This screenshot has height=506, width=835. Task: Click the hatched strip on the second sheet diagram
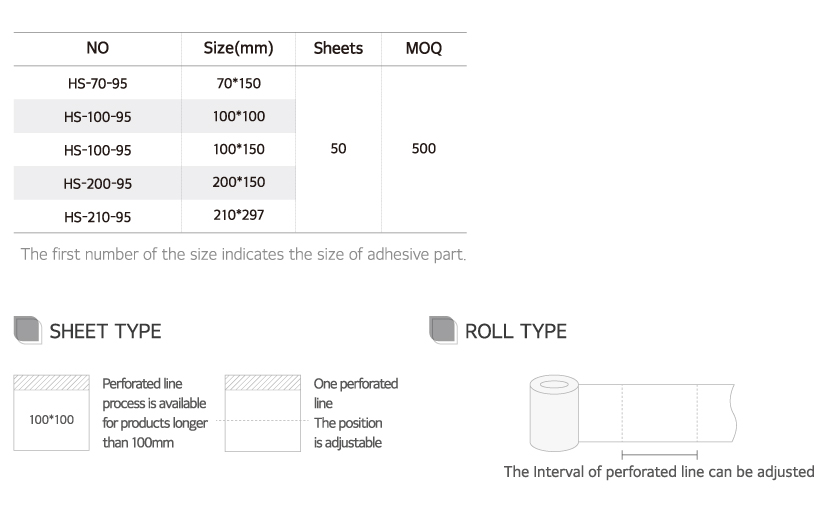coord(264,383)
